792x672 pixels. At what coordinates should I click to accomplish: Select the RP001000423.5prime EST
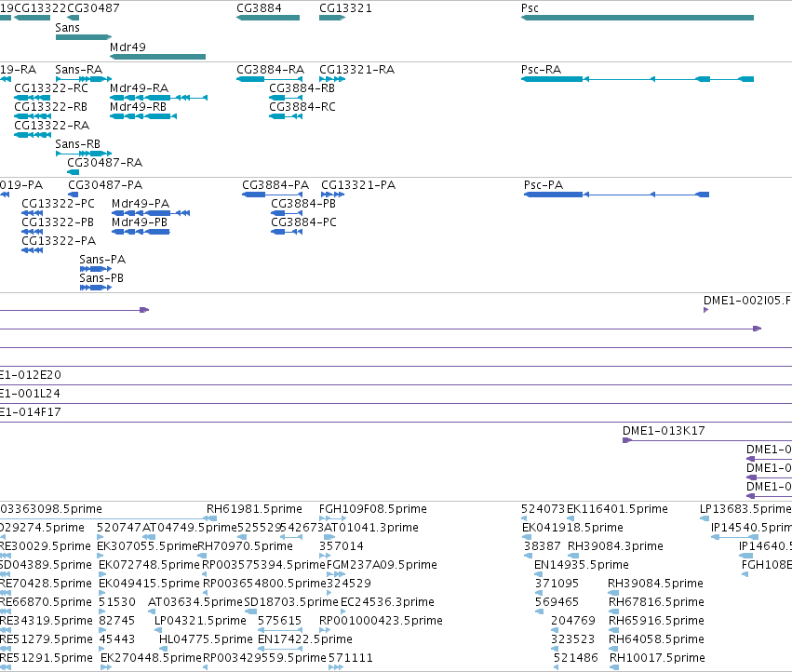coord(325,630)
